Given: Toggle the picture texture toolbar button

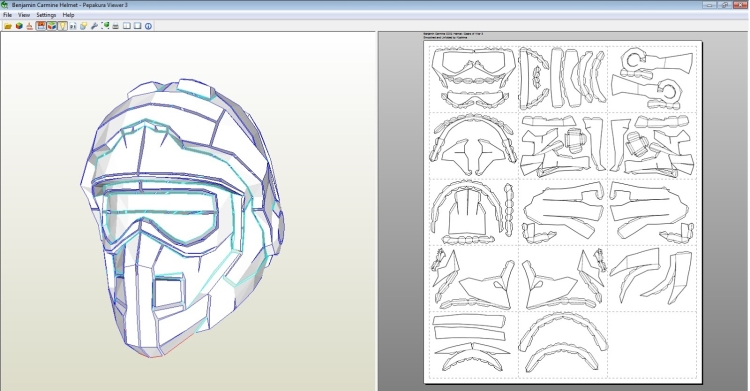Looking at the screenshot, I should (x=41, y=26).
